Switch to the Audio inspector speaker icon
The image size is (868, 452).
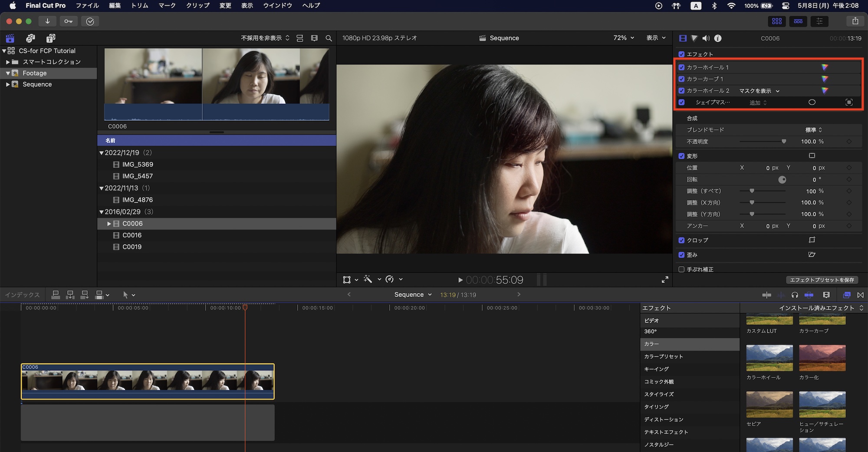[706, 38]
